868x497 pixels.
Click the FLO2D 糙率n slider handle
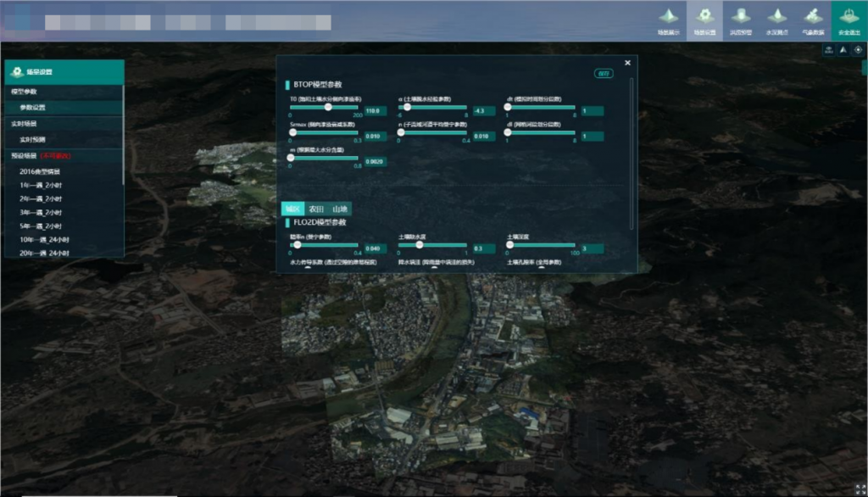298,244
